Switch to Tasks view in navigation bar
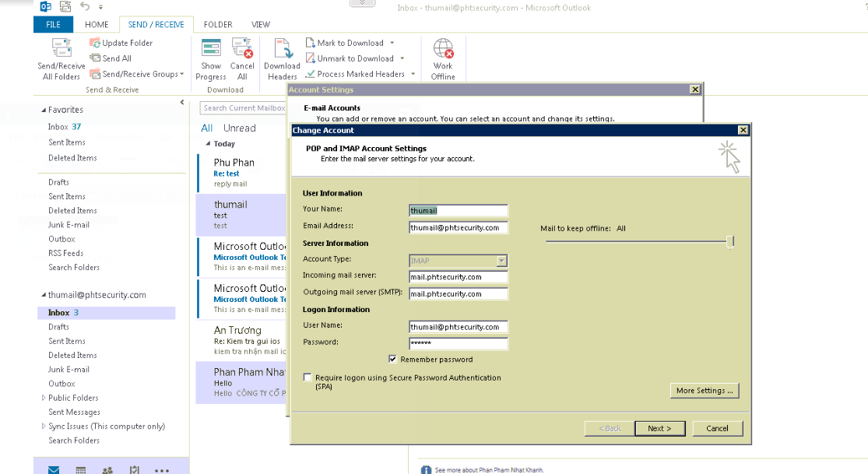Image resolution: width=868 pixels, height=474 pixels. [135, 470]
